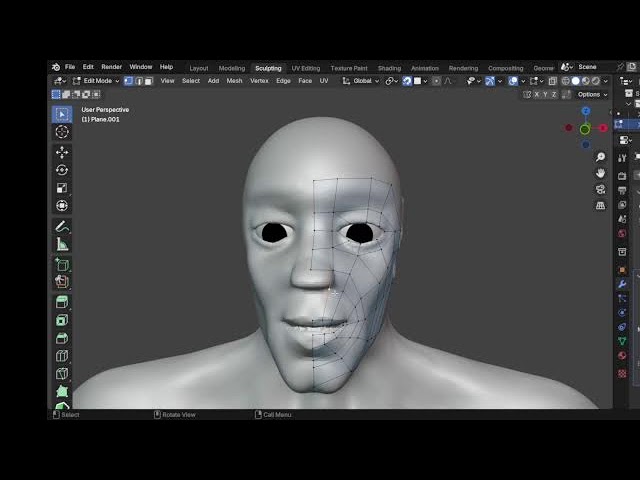Select the Annotate pencil tool
Screen dimensions: 640x480
click(x=62, y=226)
